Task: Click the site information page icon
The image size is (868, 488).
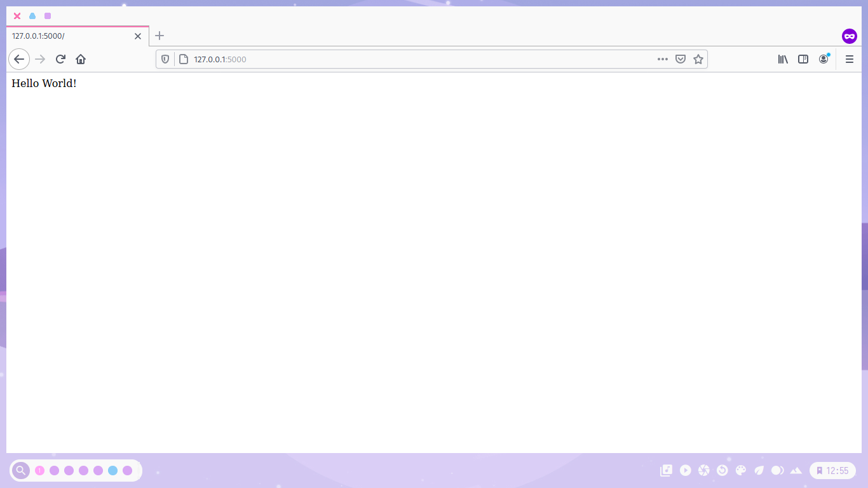Action: [182, 59]
